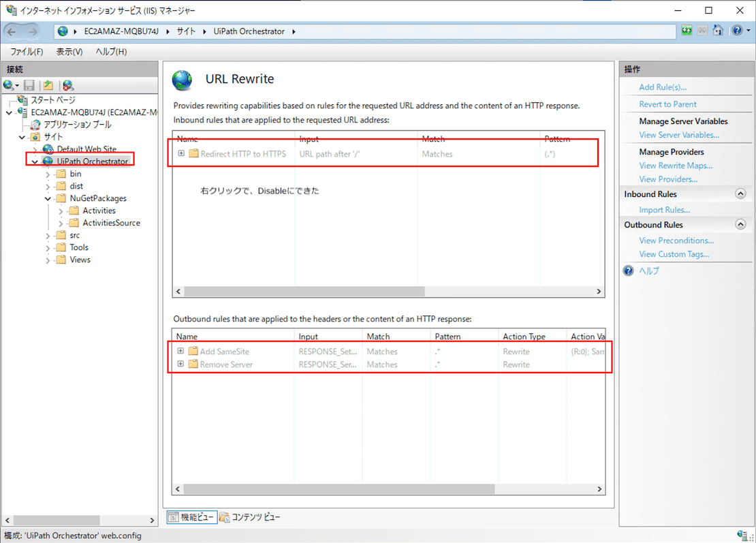The height and width of the screenshot is (543, 756).
Task: Select アプリケーション プール in the tree
Action: (x=78, y=125)
